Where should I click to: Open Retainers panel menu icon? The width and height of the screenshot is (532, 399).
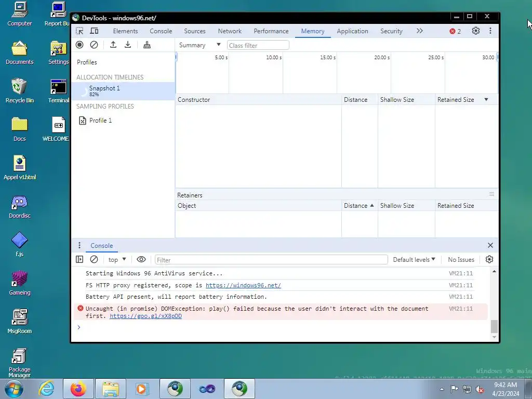click(x=491, y=194)
